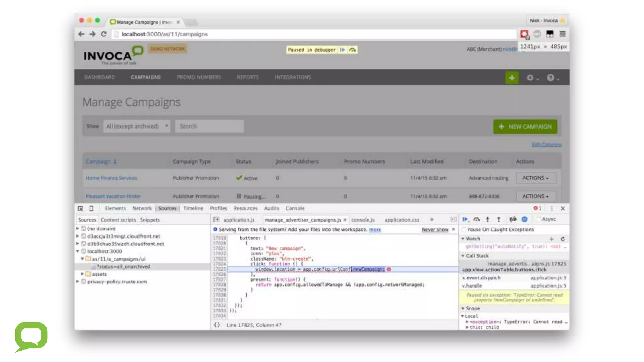Click the more link in infobar

[x=375, y=230]
